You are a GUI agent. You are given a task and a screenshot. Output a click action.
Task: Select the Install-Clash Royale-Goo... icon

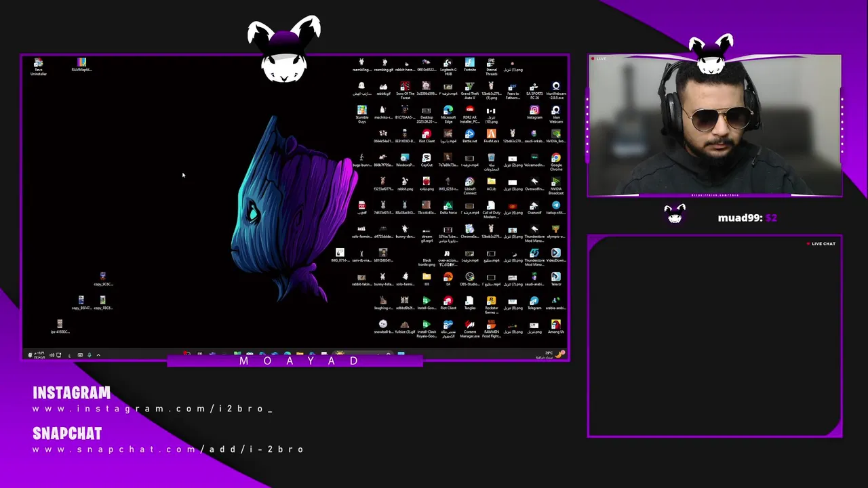[427, 328]
